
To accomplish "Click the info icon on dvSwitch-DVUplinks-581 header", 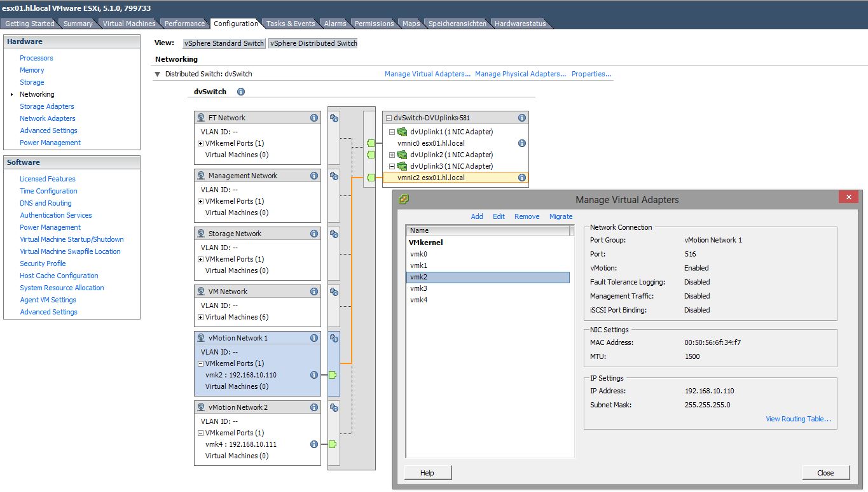I will click(x=521, y=117).
